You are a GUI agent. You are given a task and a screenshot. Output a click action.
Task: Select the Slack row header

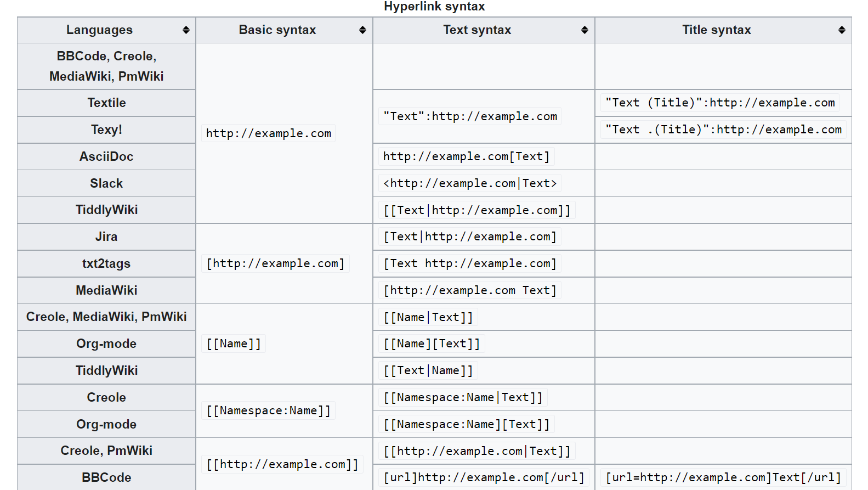[x=106, y=183]
